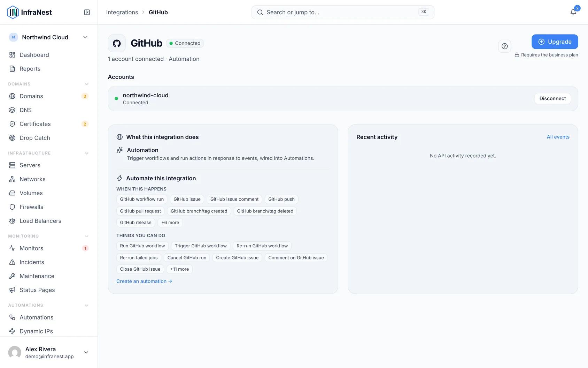This screenshot has height=368, width=588.
Task: Click the Drop Catch target icon
Action: click(x=12, y=138)
